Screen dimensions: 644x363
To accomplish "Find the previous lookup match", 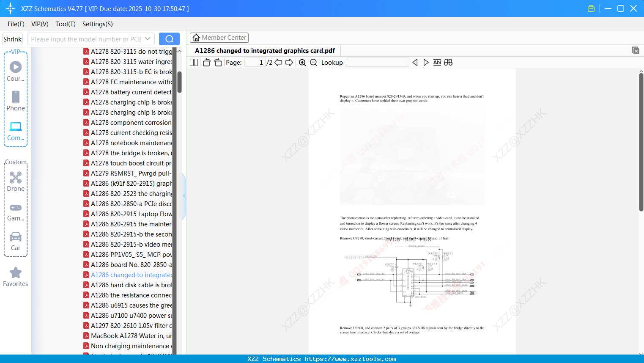I will click(415, 63).
